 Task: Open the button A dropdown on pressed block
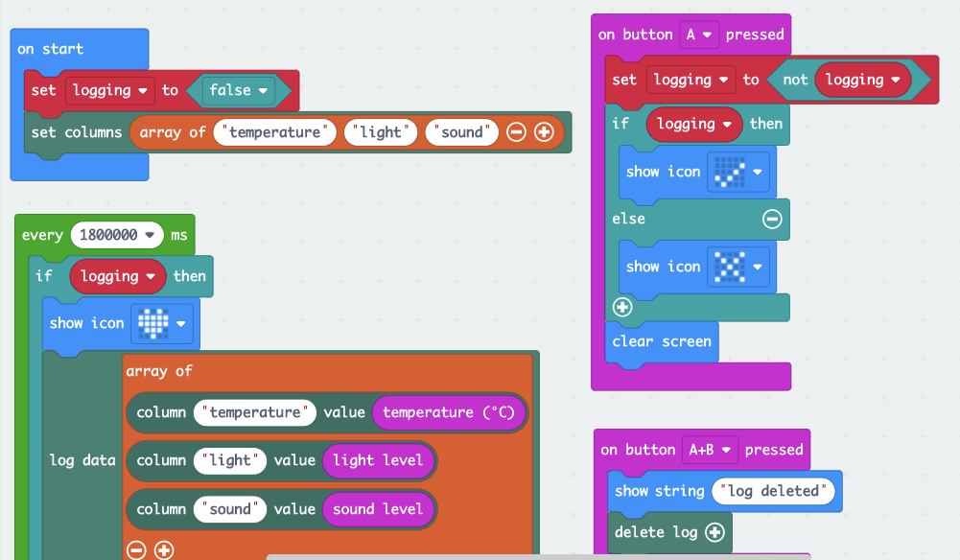tap(699, 35)
